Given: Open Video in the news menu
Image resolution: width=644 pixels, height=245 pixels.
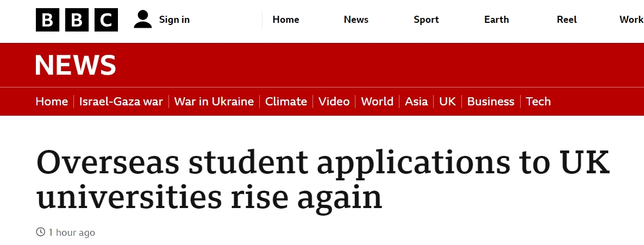Looking at the screenshot, I should point(334,102).
